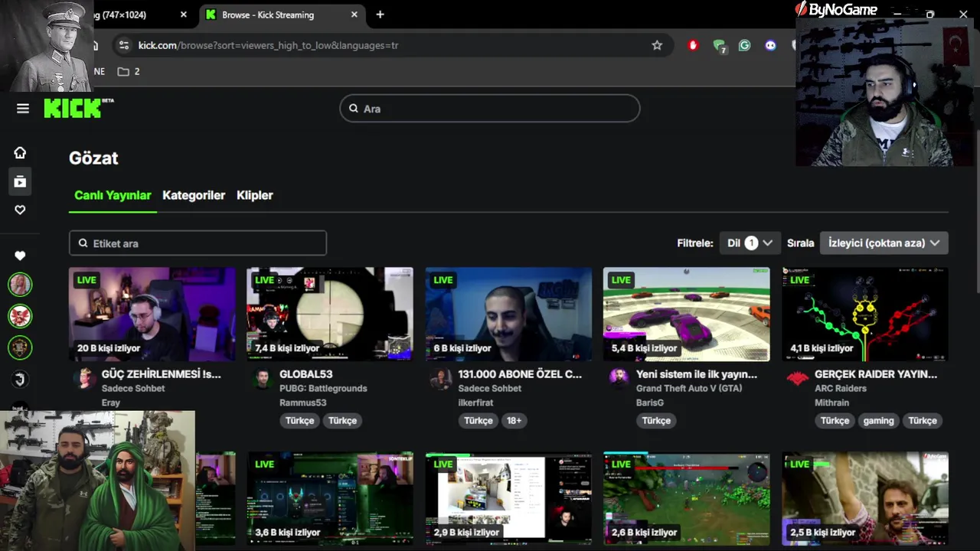The height and width of the screenshot is (551, 980).
Task: Open PUBG: Battlegrounds category link
Action: coord(323,389)
